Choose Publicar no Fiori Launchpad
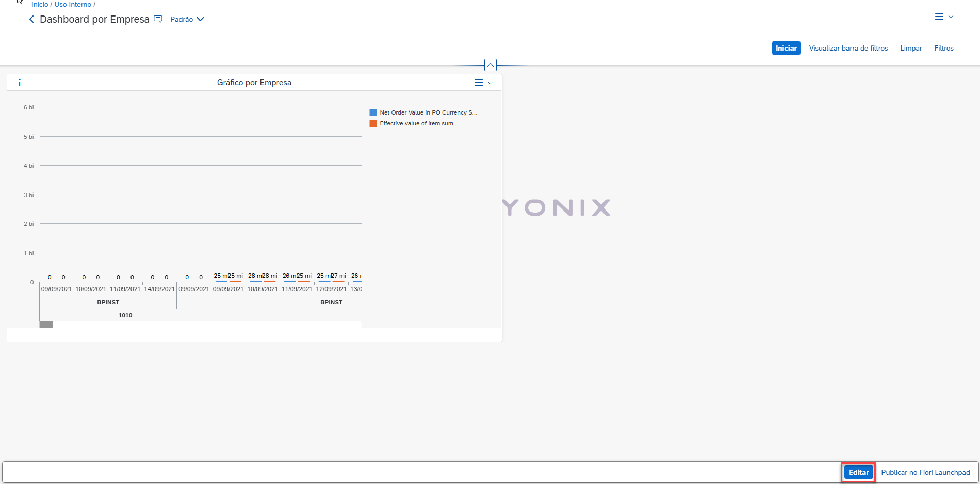This screenshot has width=980, height=484. pyautogui.click(x=925, y=472)
